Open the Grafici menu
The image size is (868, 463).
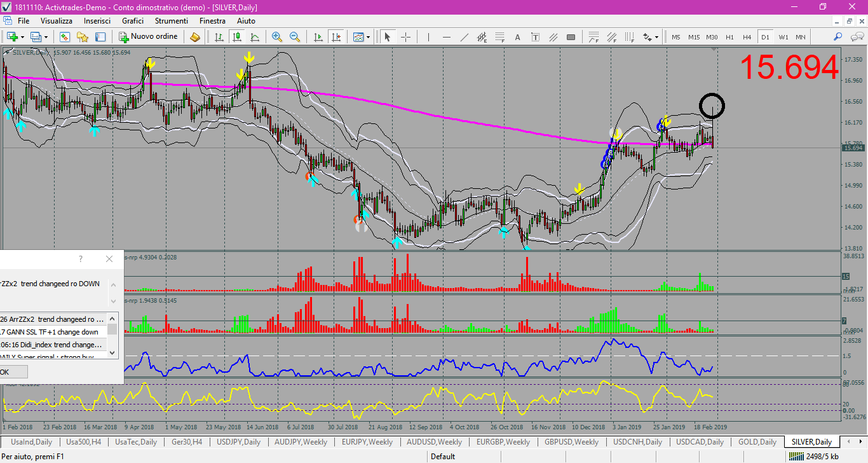coord(133,21)
